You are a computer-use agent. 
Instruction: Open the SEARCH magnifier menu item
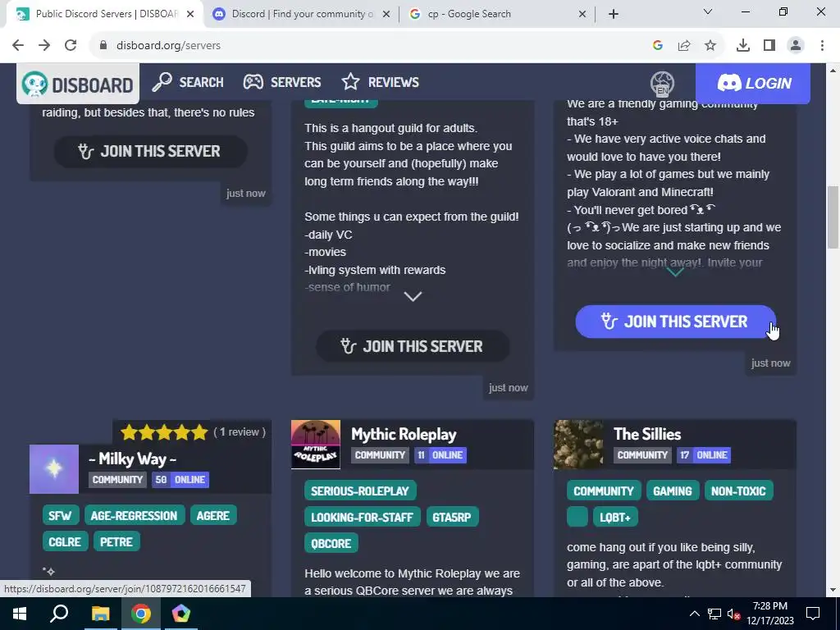point(188,82)
